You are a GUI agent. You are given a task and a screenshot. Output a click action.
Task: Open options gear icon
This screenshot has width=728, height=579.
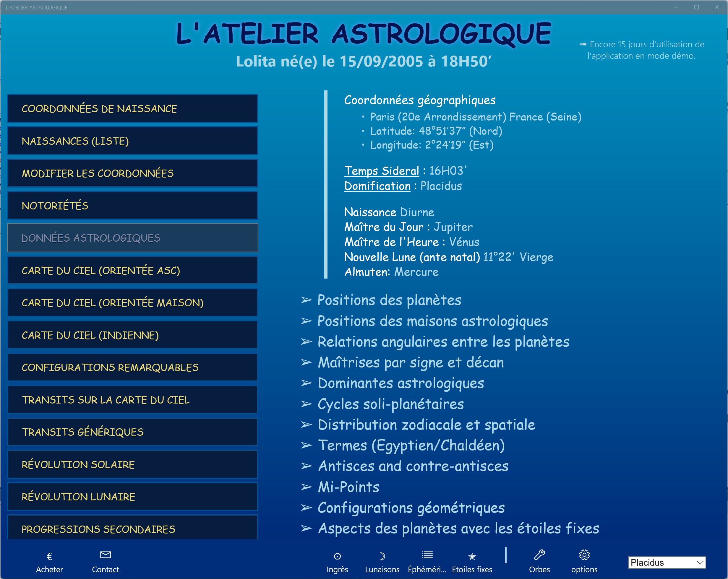coord(584,555)
